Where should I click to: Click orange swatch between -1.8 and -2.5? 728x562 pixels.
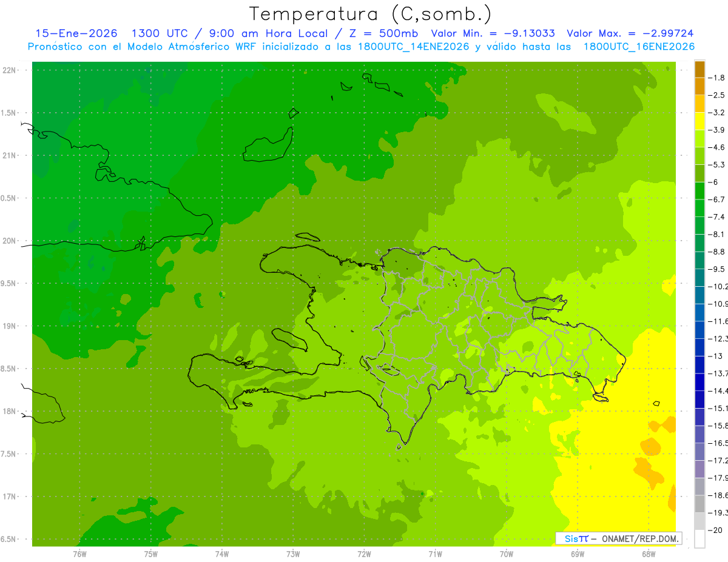pos(699,86)
